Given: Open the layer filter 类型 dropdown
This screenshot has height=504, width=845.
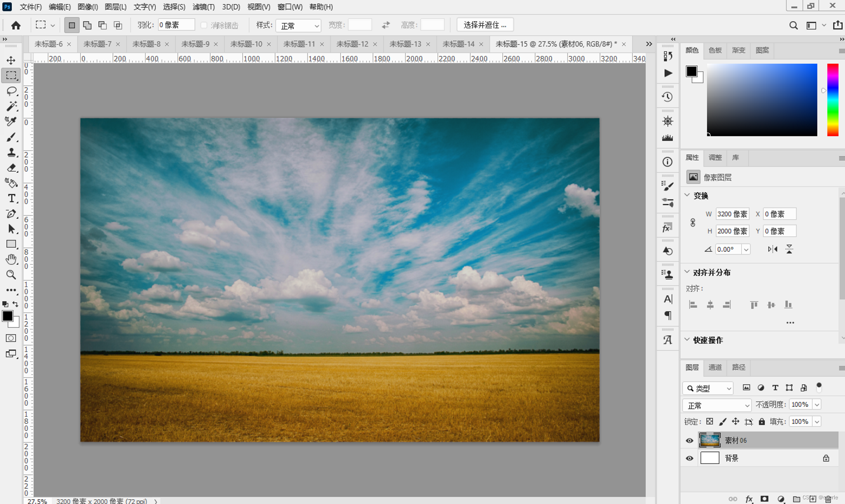Looking at the screenshot, I should click(708, 388).
